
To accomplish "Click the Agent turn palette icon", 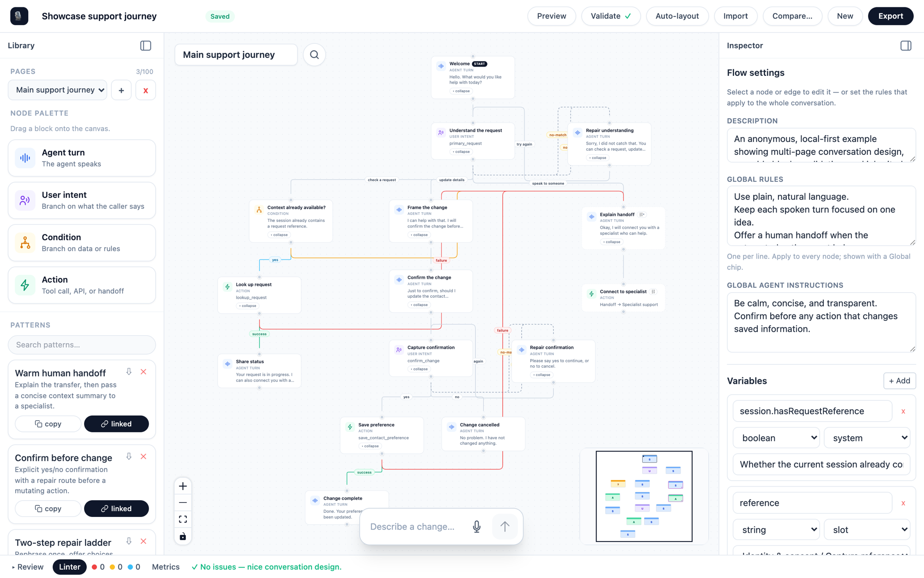I will click(x=25, y=158).
